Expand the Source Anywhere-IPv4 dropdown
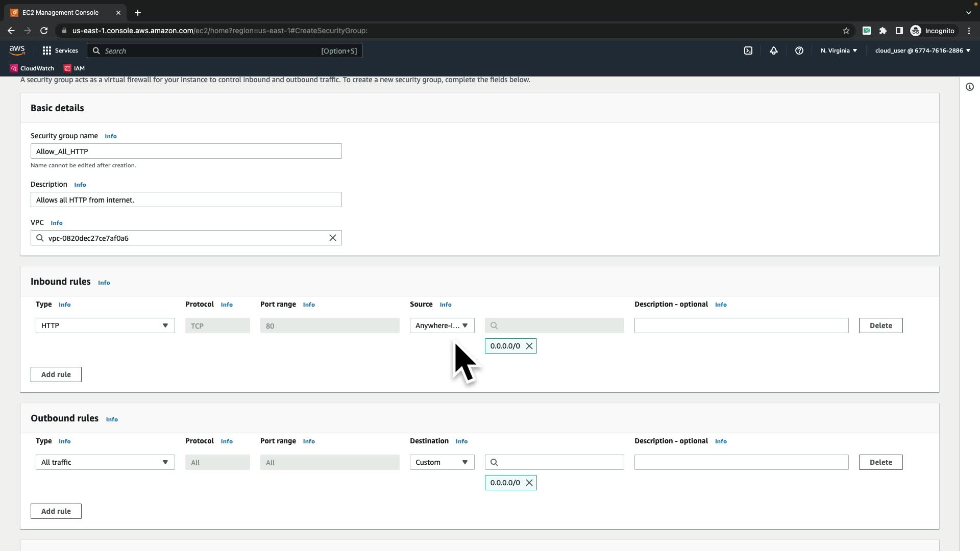The image size is (980, 551). [442, 325]
